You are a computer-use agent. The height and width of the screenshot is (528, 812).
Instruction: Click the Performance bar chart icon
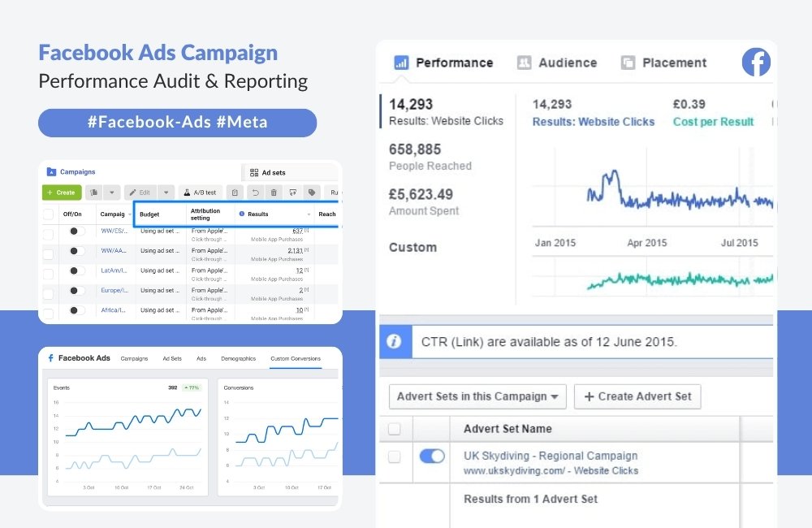(401, 63)
